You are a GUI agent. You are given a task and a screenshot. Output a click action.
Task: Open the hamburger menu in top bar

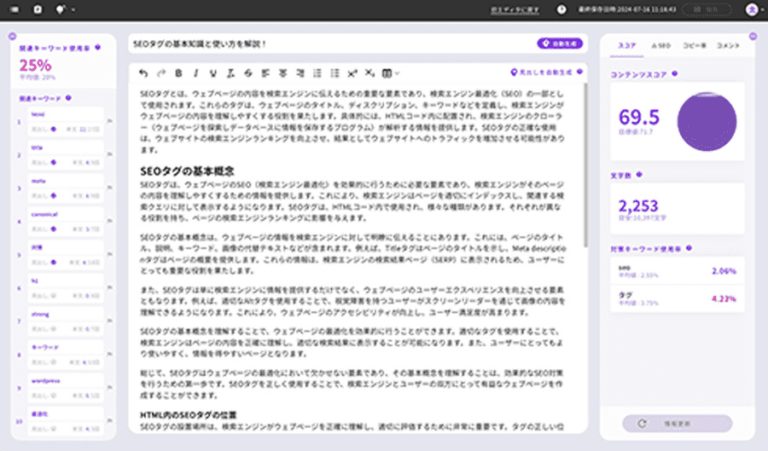point(15,9)
